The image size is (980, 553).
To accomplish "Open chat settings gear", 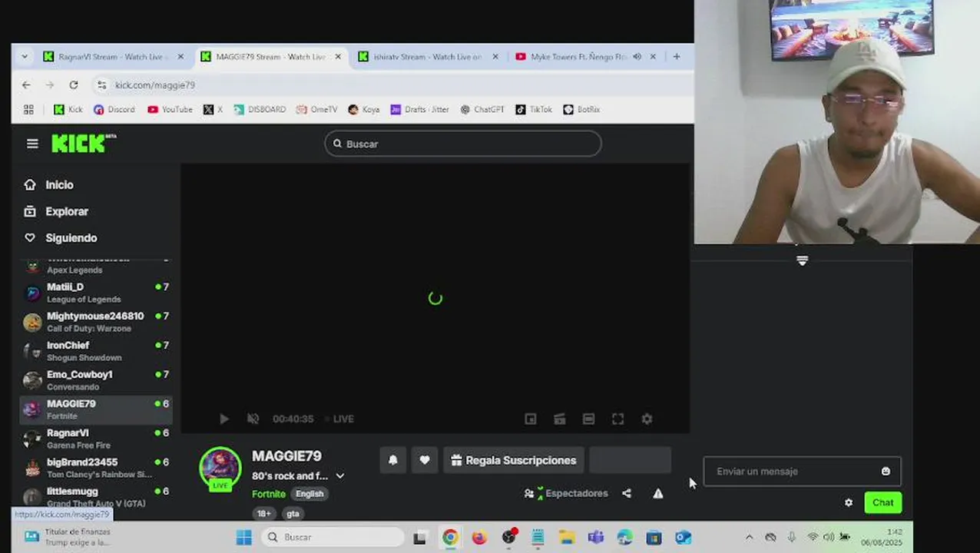I will point(849,502).
